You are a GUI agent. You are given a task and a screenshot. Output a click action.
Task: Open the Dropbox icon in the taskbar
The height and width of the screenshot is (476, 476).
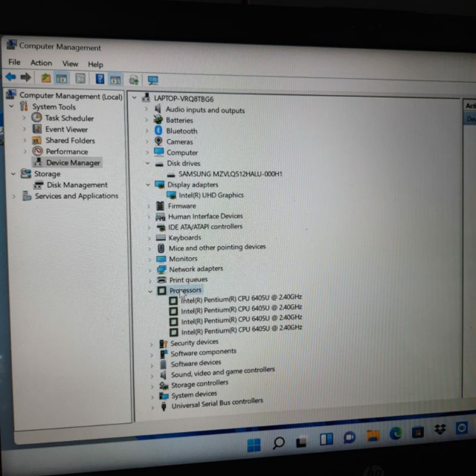click(x=440, y=430)
